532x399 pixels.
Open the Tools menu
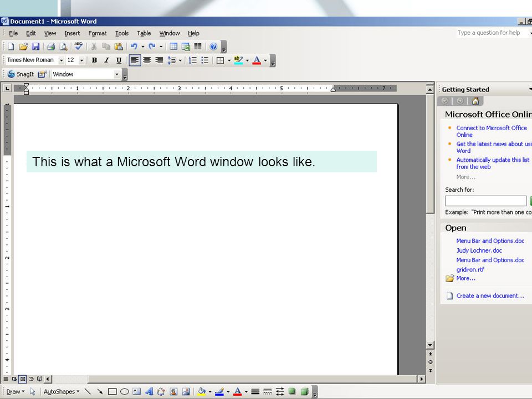(x=122, y=33)
